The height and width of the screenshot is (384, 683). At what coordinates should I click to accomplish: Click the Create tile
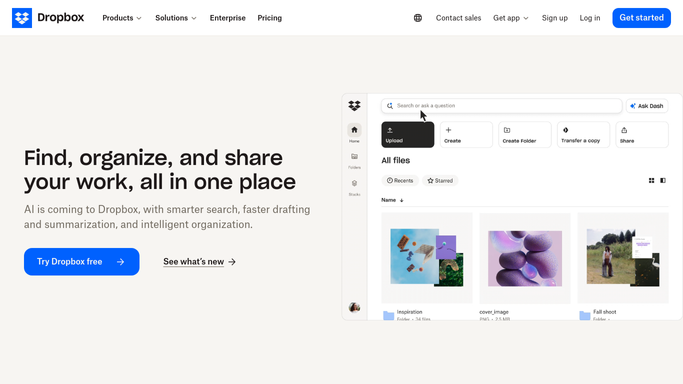point(466,135)
